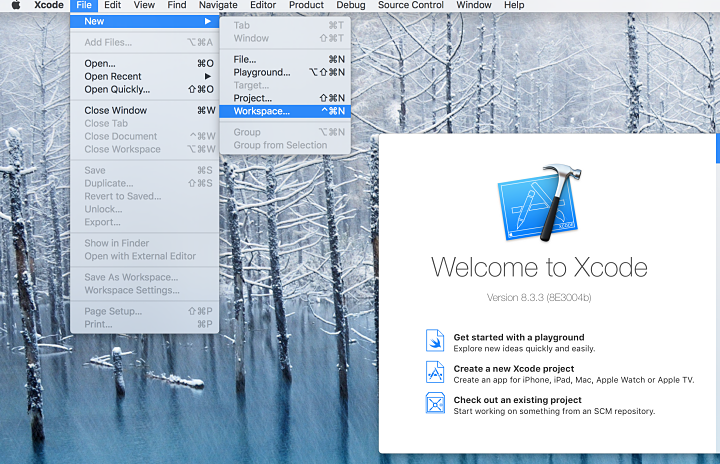
Task: Click the Xcode hammer app icon
Action: [x=540, y=203]
